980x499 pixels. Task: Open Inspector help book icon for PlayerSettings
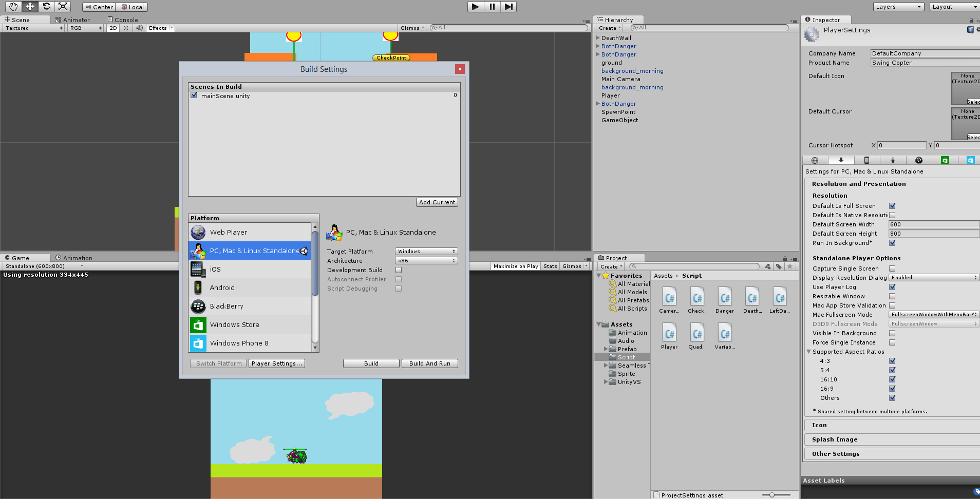click(970, 30)
